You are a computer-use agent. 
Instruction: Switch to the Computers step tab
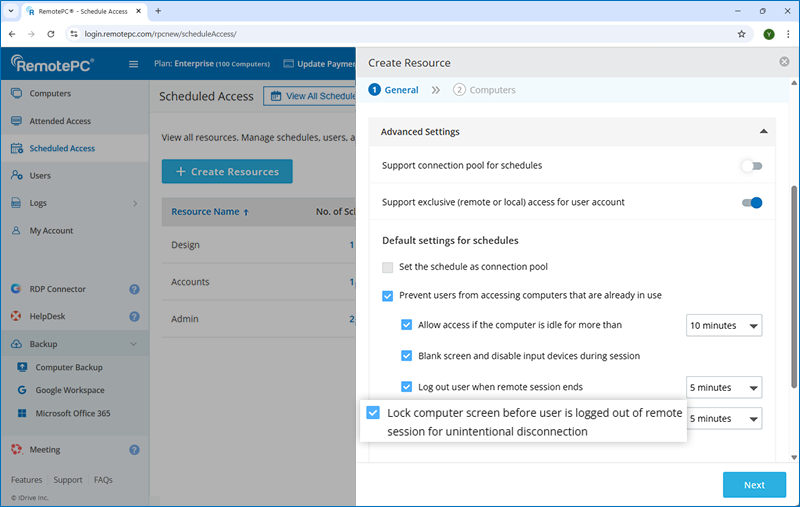tap(485, 90)
